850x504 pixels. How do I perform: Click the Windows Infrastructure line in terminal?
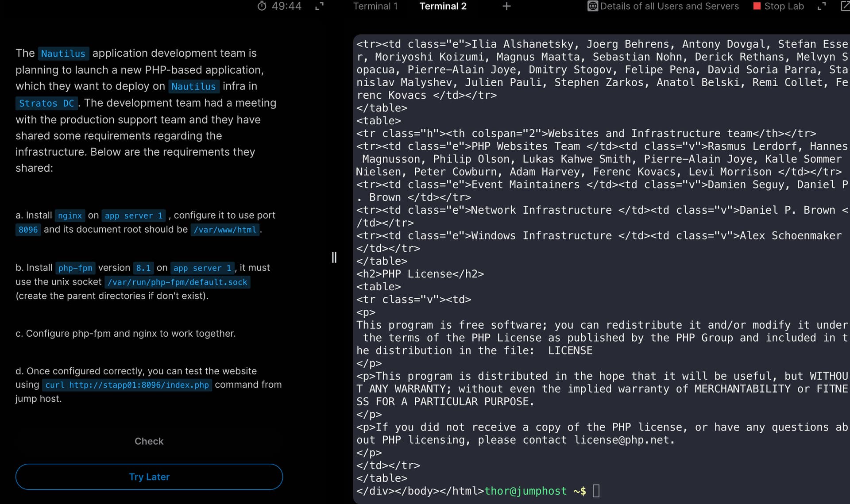click(599, 235)
